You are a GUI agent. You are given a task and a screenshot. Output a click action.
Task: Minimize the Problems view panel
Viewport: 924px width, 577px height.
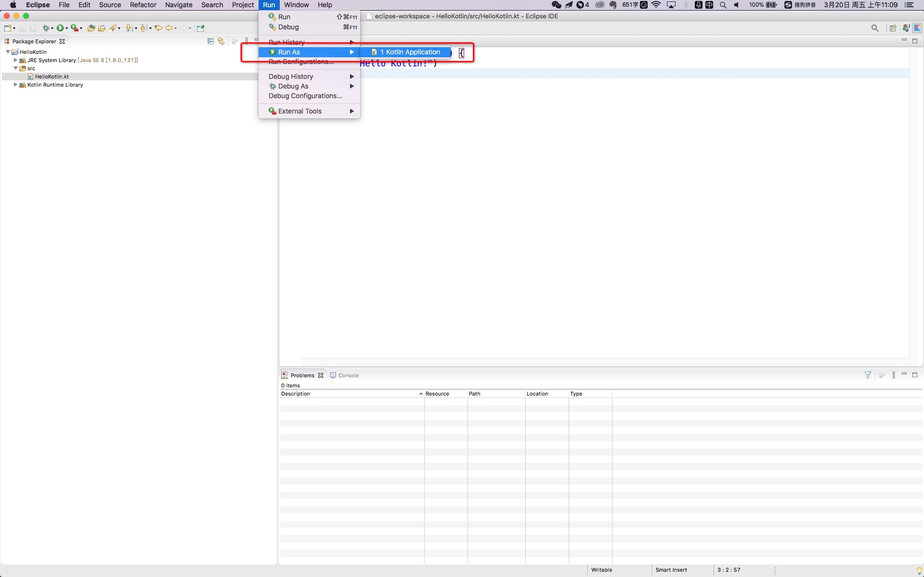pos(904,374)
